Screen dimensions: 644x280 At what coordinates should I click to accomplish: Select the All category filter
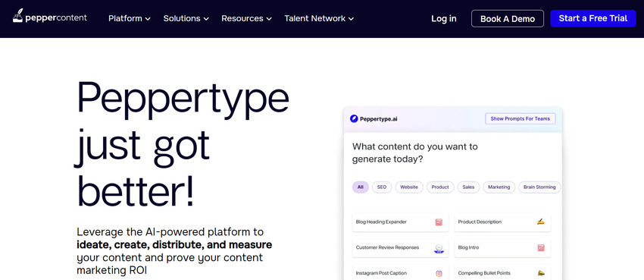coord(360,187)
